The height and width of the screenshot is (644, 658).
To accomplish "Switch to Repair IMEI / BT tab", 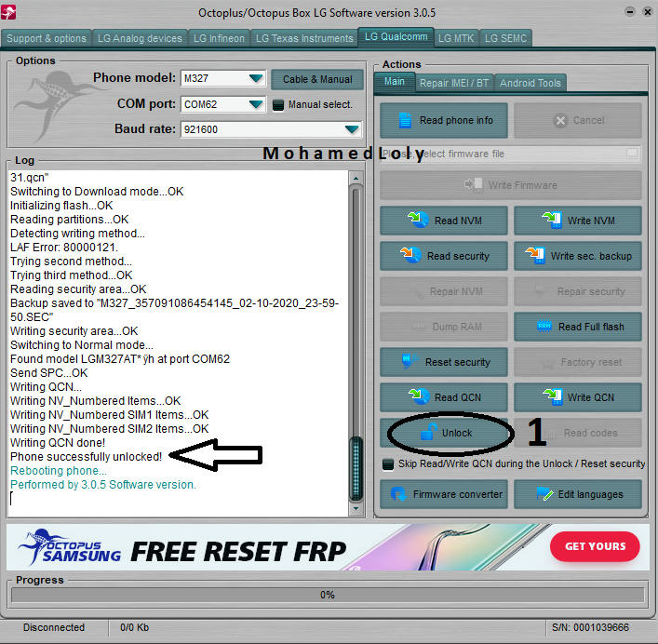I will coord(454,83).
